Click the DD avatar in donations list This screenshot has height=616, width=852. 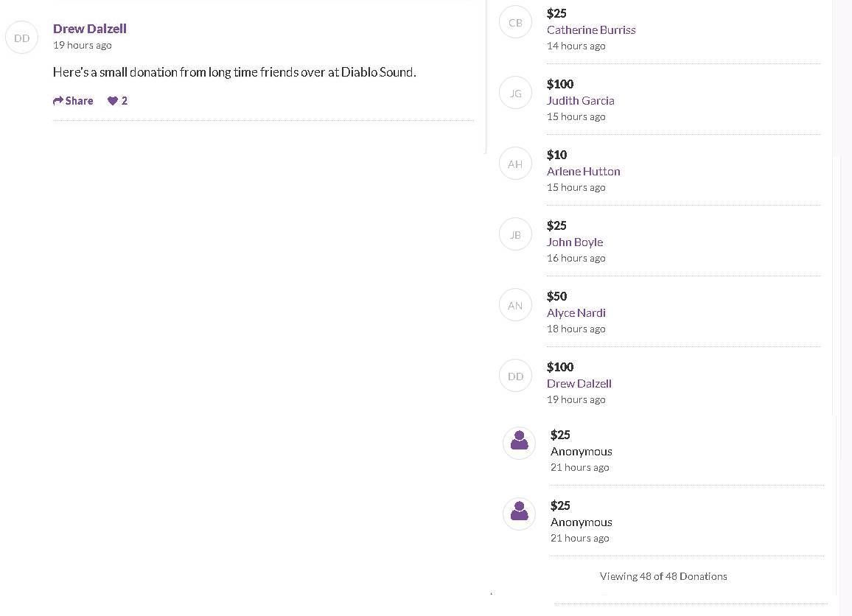pyautogui.click(x=515, y=376)
